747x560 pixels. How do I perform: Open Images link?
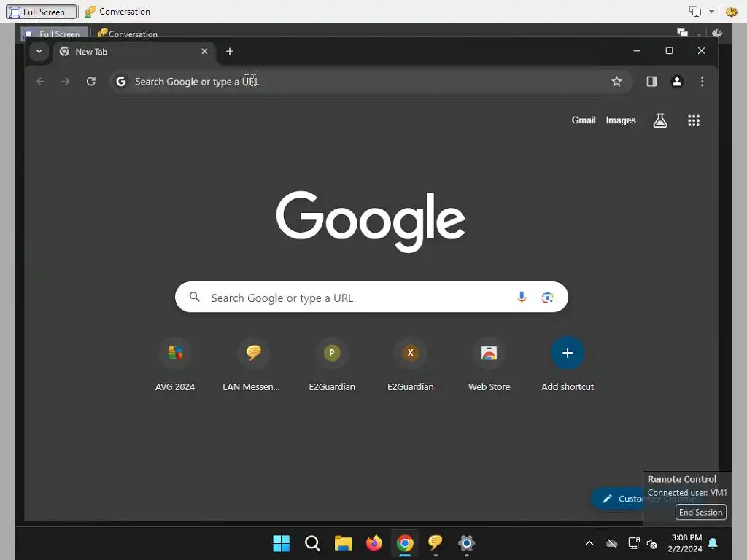point(621,120)
